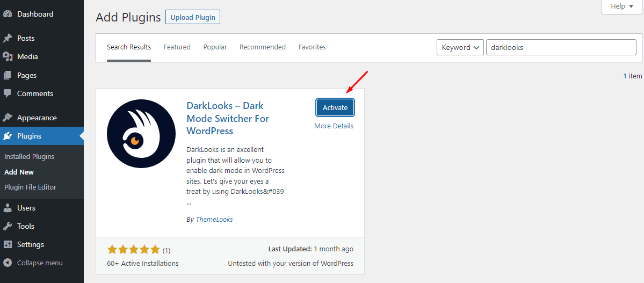Open More Details for DarkLooks
Screen dimensions: 644x283
334,126
